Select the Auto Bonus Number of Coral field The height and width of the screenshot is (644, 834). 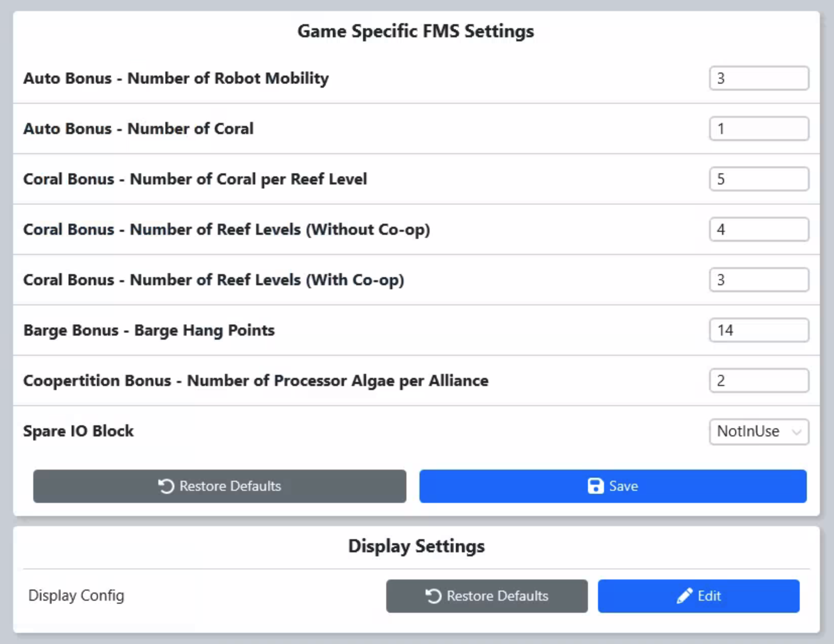(x=759, y=128)
